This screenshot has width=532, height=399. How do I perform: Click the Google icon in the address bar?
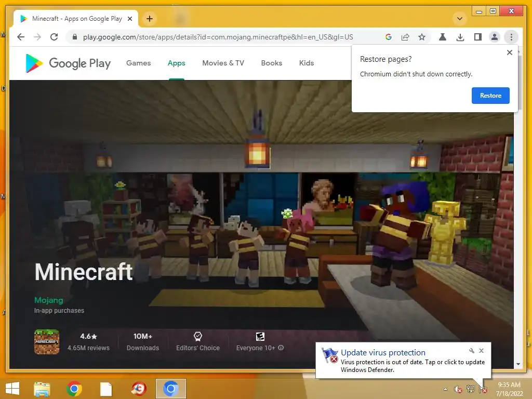tap(389, 37)
